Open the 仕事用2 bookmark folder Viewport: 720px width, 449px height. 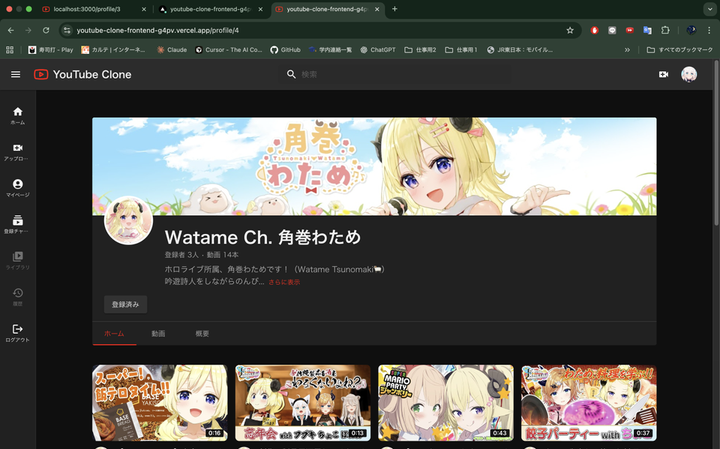pos(420,50)
